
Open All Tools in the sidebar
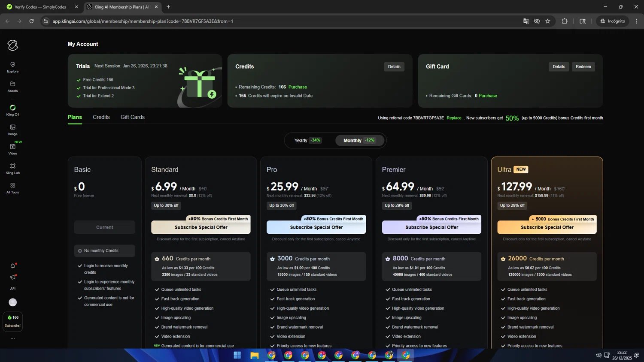coord(12,188)
